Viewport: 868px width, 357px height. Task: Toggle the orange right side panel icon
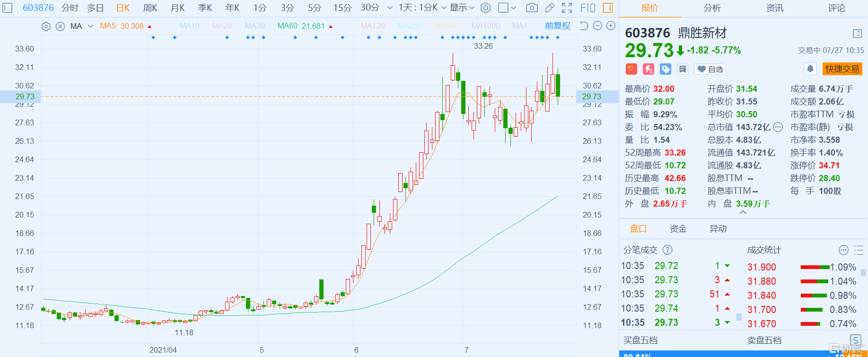[608, 8]
